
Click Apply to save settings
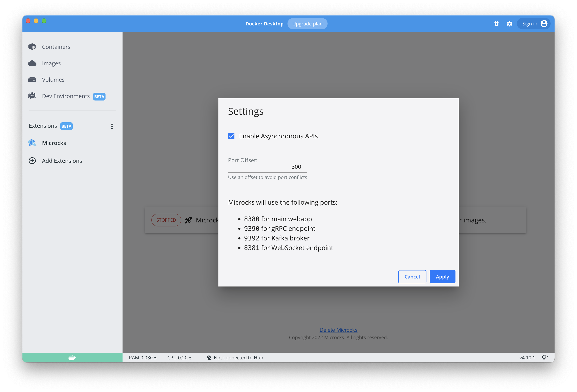coord(442,276)
